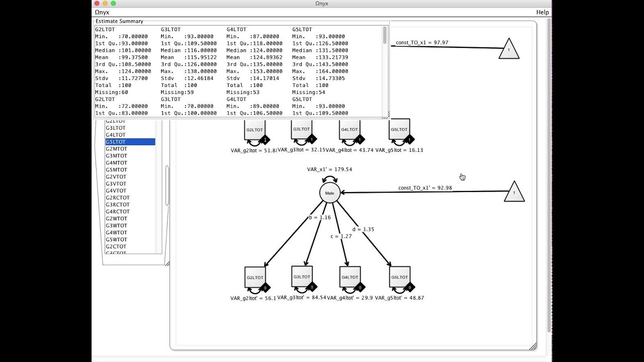Click the VAR_x1' = 179.54 label

(330, 169)
